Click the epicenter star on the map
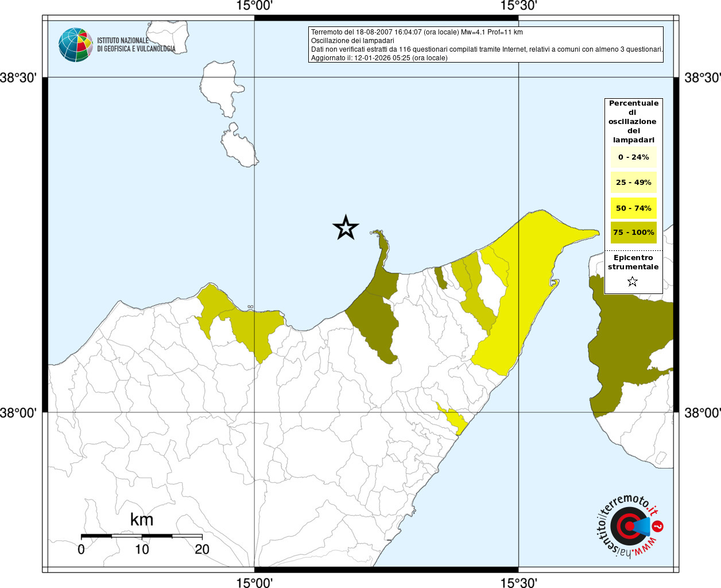 click(x=346, y=228)
